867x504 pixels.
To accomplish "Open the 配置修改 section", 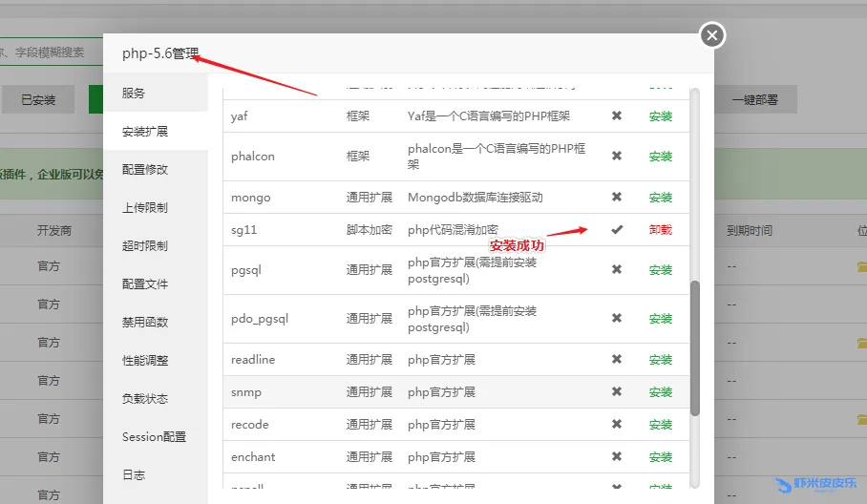I will pyautogui.click(x=145, y=170).
